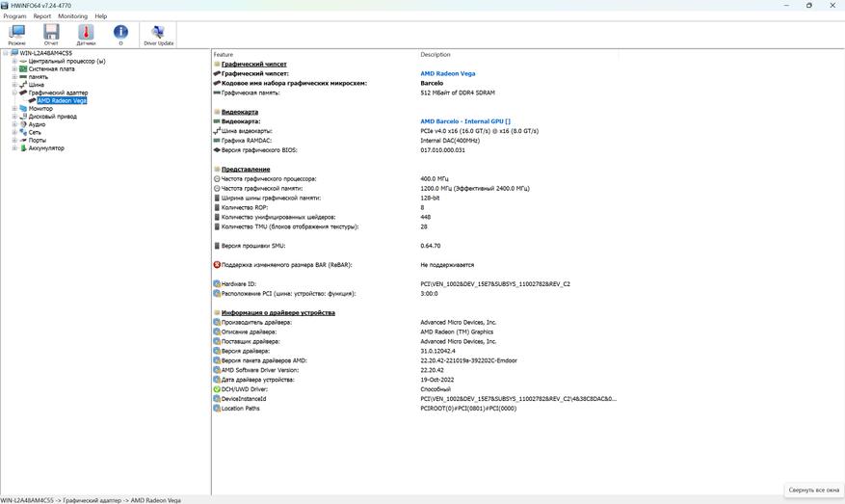The width and height of the screenshot is (845, 504).
Task: Click the clock icon beside graphics memory frequency
Action: [x=217, y=189]
